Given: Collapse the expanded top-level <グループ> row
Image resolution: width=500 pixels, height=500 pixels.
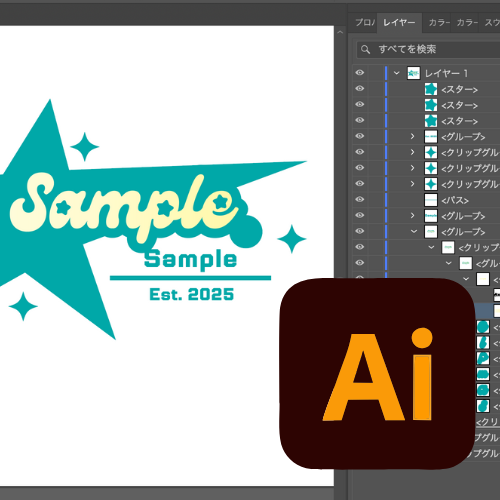Looking at the screenshot, I should click(x=414, y=231).
